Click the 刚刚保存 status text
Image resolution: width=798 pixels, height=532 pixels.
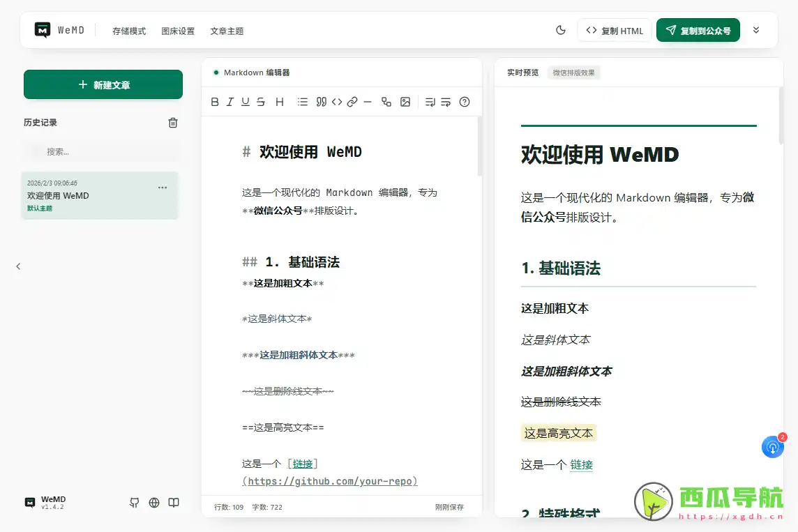pyautogui.click(x=449, y=507)
